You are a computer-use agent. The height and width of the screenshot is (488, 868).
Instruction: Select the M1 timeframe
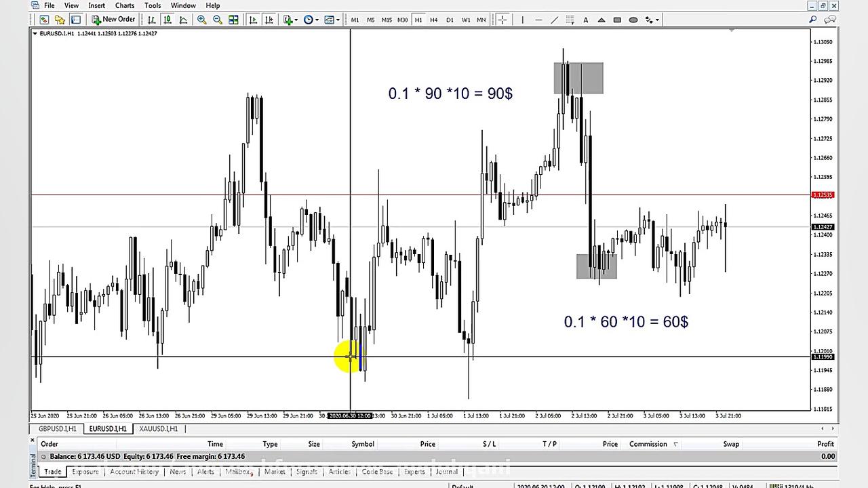[x=355, y=20]
